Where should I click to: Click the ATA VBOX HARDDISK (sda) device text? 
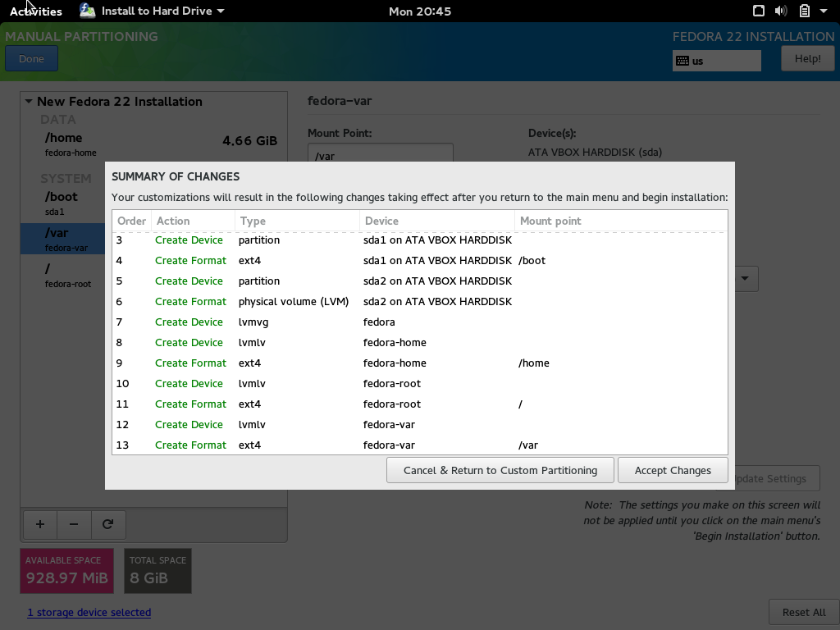tap(595, 152)
